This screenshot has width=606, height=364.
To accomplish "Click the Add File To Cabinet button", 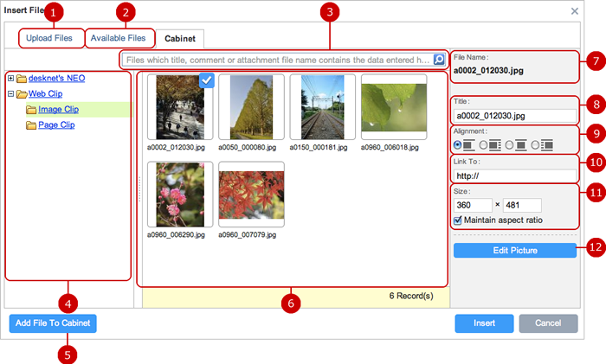I will [54, 323].
